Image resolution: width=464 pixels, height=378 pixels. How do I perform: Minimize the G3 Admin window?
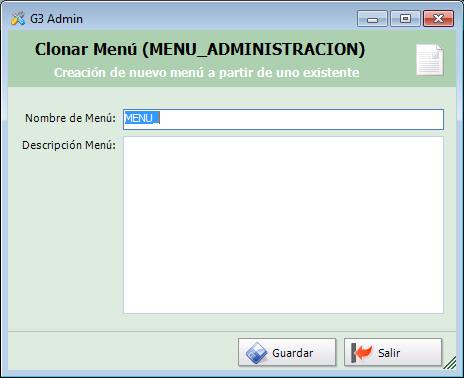372,19
